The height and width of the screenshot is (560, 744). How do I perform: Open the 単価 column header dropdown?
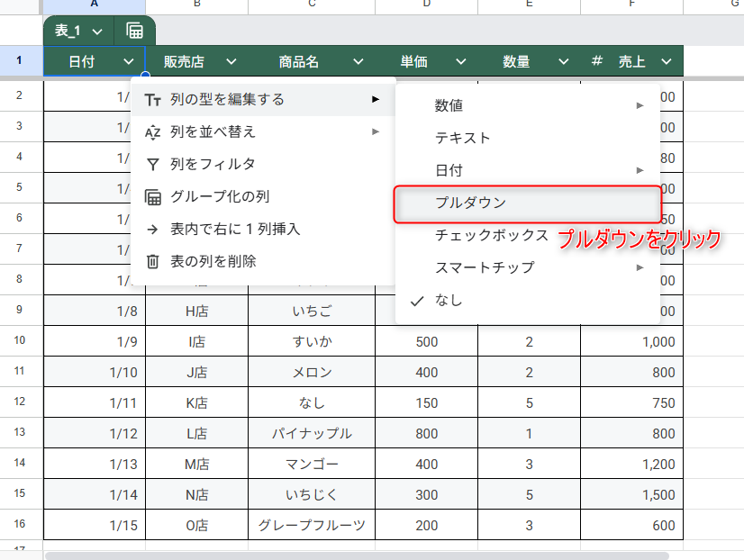pyautogui.click(x=460, y=61)
